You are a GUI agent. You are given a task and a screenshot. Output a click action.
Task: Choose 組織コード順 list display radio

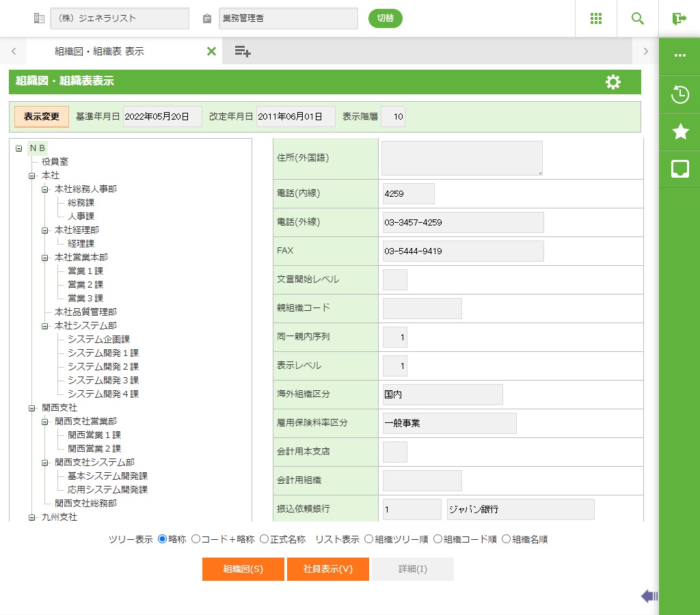click(438, 539)
